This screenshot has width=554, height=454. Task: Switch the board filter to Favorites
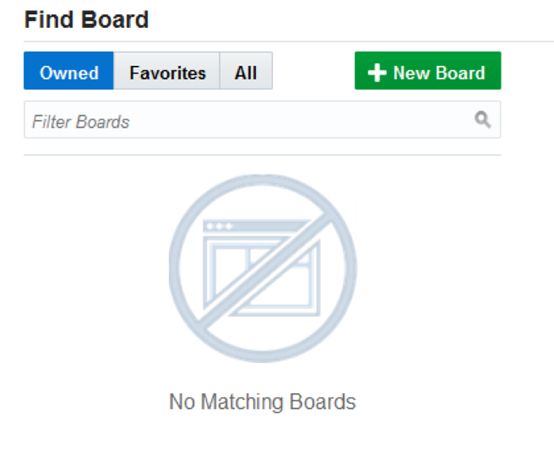(x=167, y=71)
